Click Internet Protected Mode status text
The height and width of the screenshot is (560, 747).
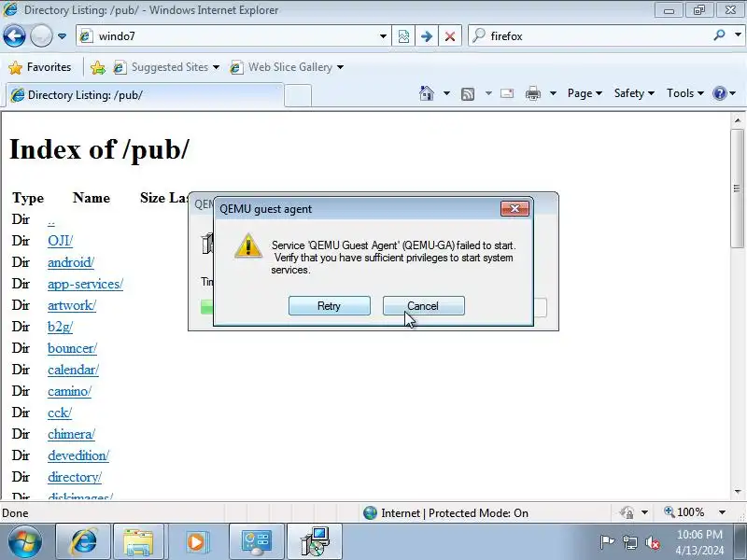point(455,512)
